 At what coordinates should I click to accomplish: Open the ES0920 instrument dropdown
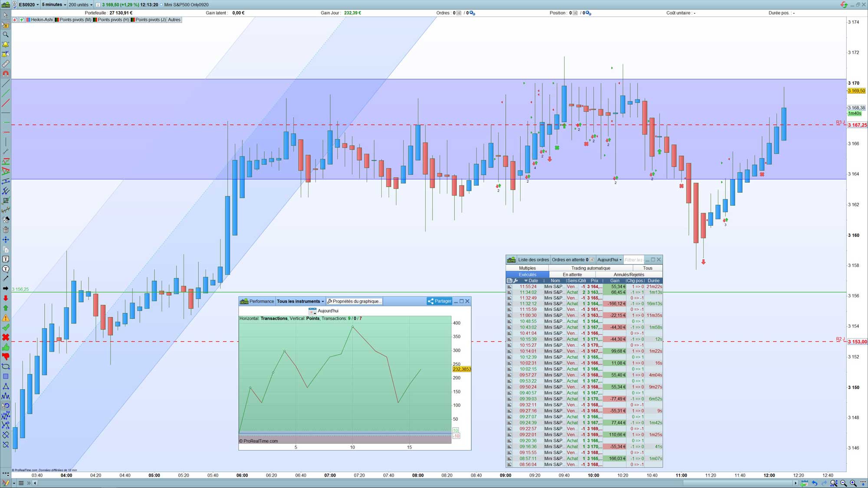pyautogui.click(x=29, y=4)
